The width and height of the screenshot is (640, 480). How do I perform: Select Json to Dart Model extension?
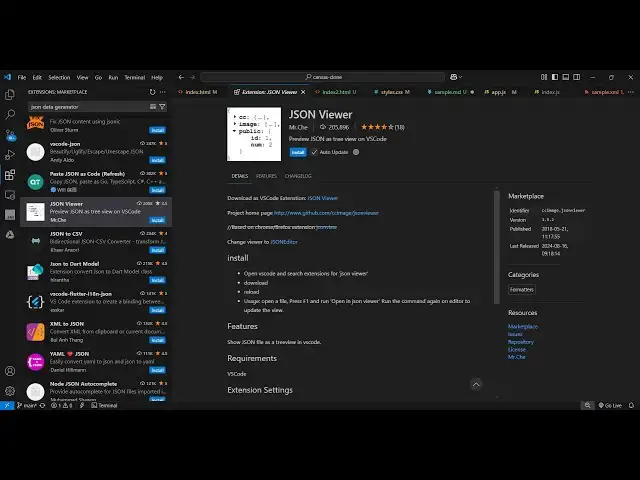96,272
